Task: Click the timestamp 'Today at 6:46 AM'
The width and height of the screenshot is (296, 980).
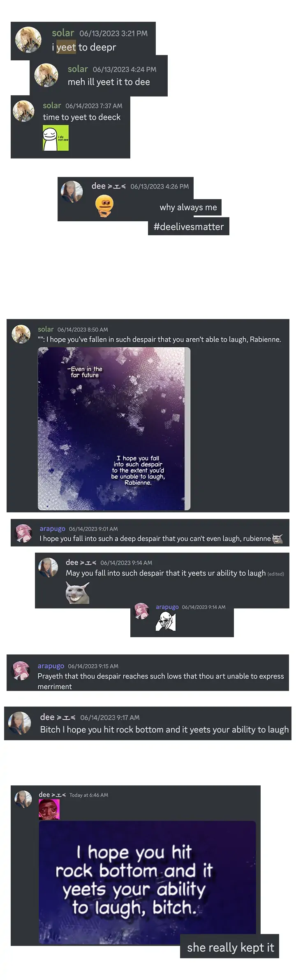Action: (x=89, y=795)
